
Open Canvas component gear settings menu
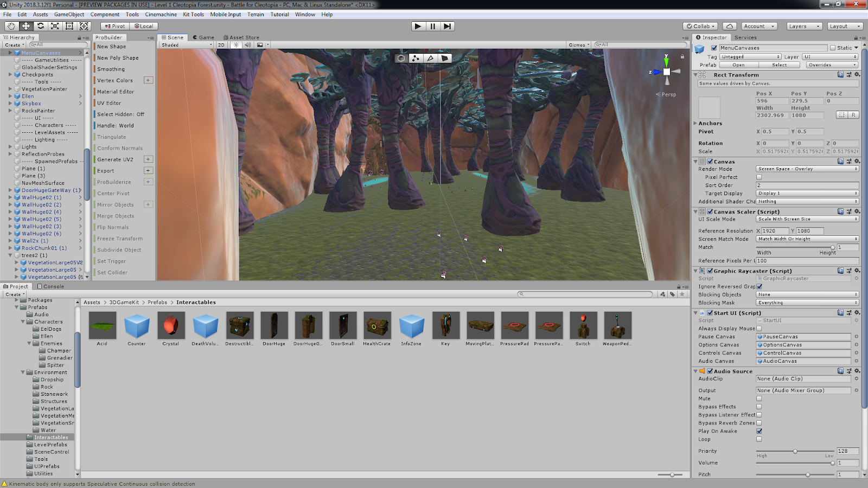857,162
